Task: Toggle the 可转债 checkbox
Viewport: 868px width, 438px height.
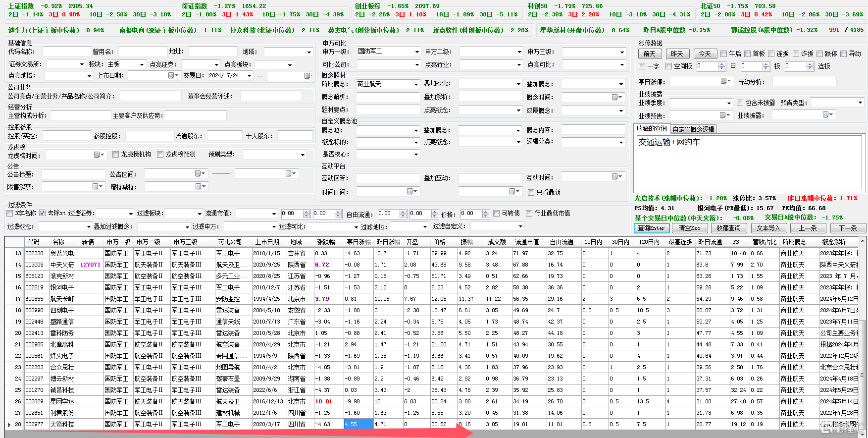Action: pos(497,213)
